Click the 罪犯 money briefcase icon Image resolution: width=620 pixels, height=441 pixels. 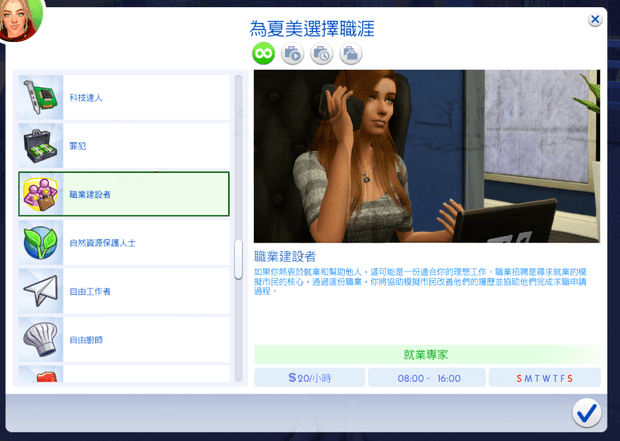[x=41, y=146]
